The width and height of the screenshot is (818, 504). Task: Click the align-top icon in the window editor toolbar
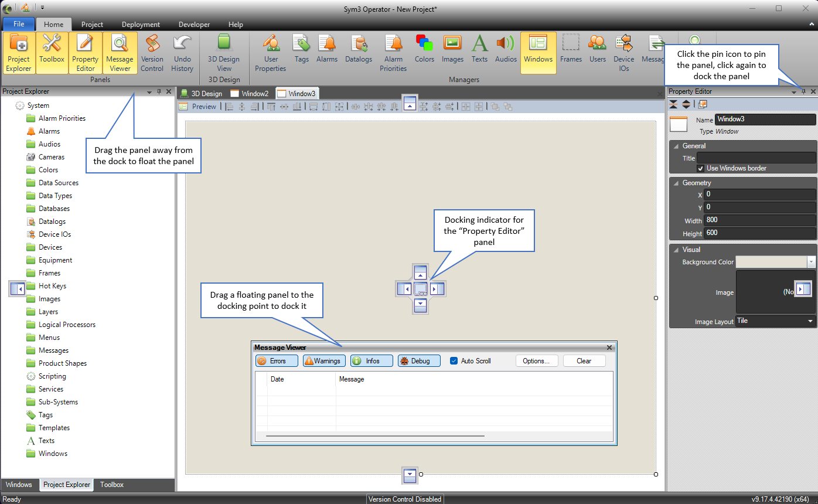[x=271, y=107]
